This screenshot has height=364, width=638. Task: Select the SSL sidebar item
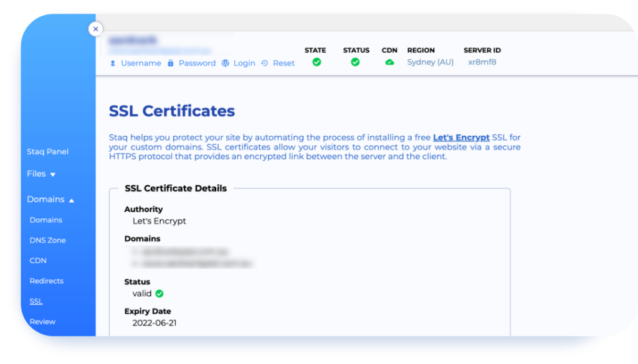(36, 301)
